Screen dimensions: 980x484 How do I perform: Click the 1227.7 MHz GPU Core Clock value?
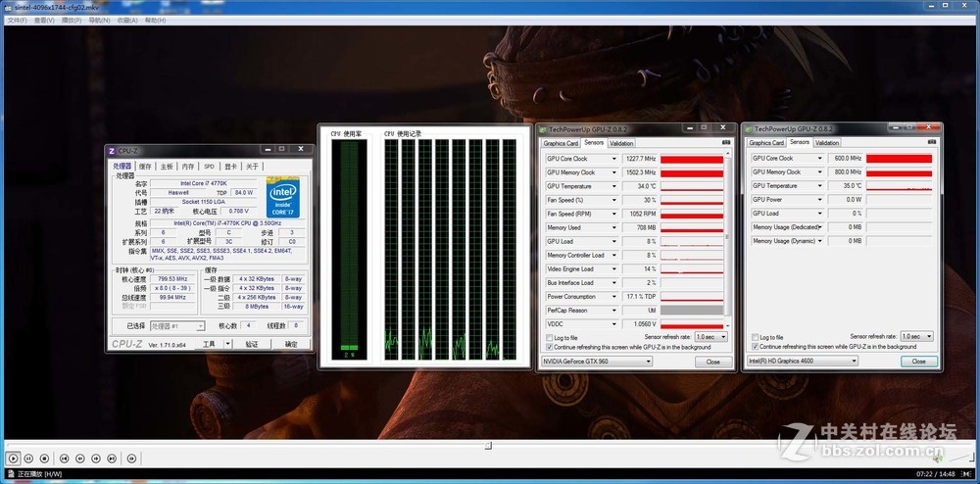pyautogui.click(x=641, y=159)
